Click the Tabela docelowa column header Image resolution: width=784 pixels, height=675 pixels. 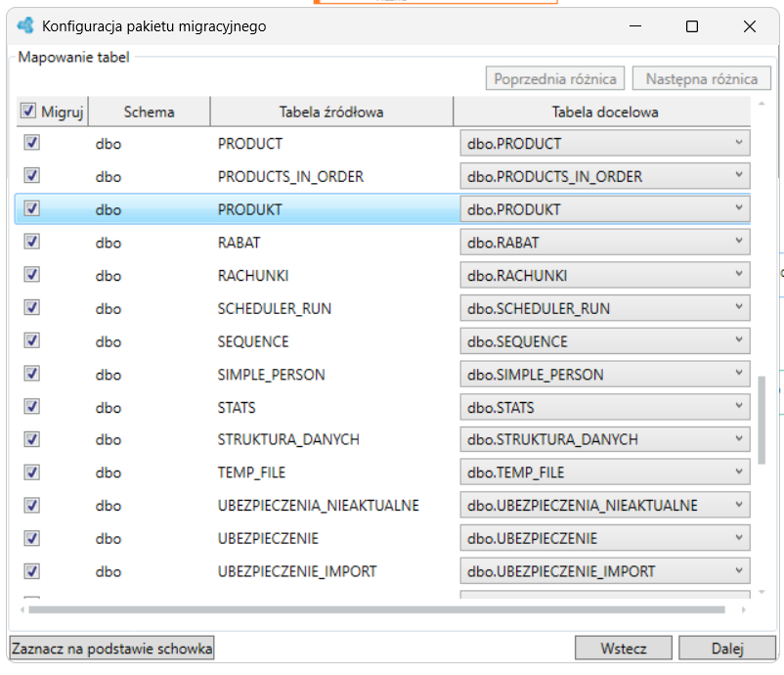pos(602,112)
